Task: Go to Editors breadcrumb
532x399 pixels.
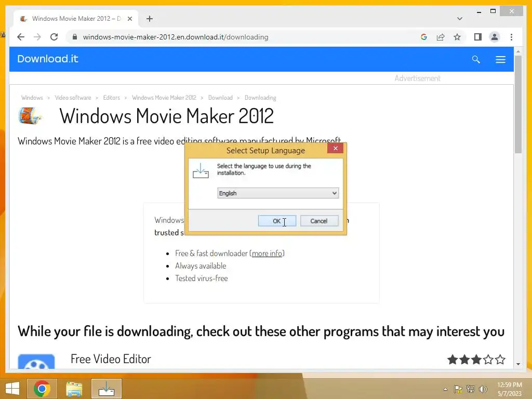Action: tap(112, 98)
